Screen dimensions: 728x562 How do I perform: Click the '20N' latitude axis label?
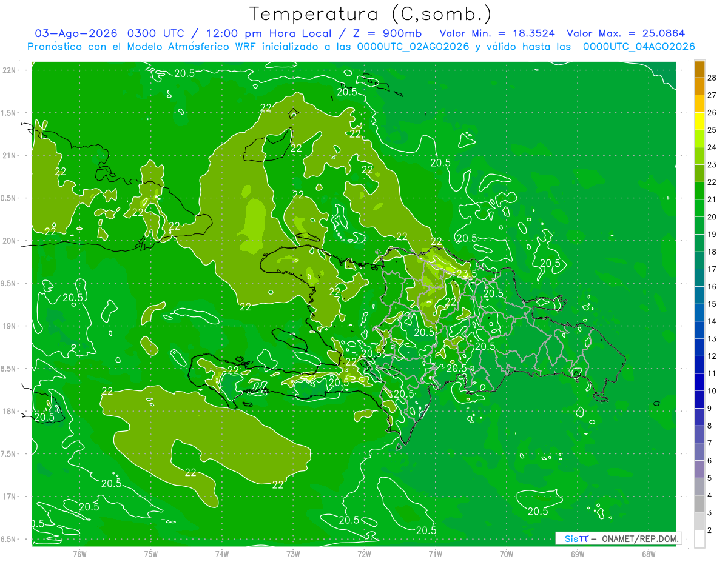tap(10, 241)
